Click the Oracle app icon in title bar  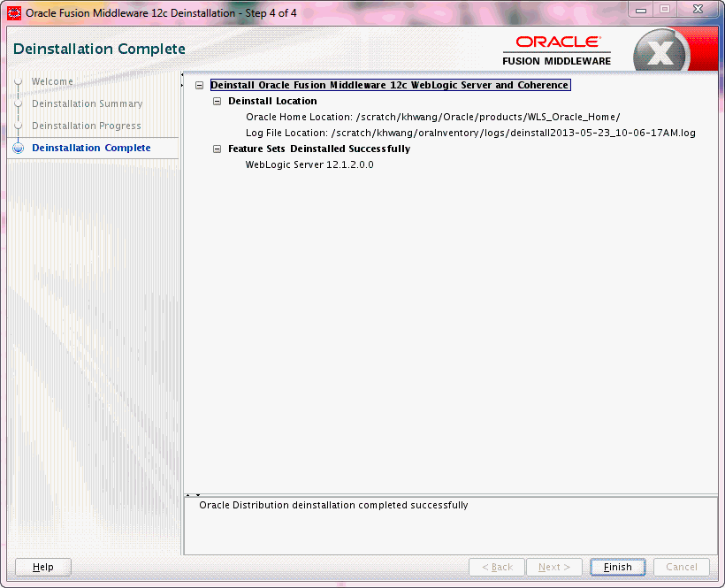click(x=14, y=13)
